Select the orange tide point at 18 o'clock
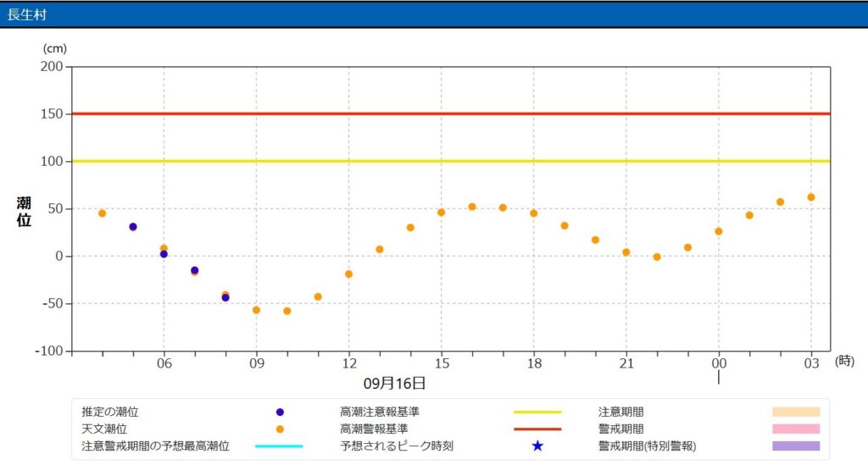 tap(534, 213)
